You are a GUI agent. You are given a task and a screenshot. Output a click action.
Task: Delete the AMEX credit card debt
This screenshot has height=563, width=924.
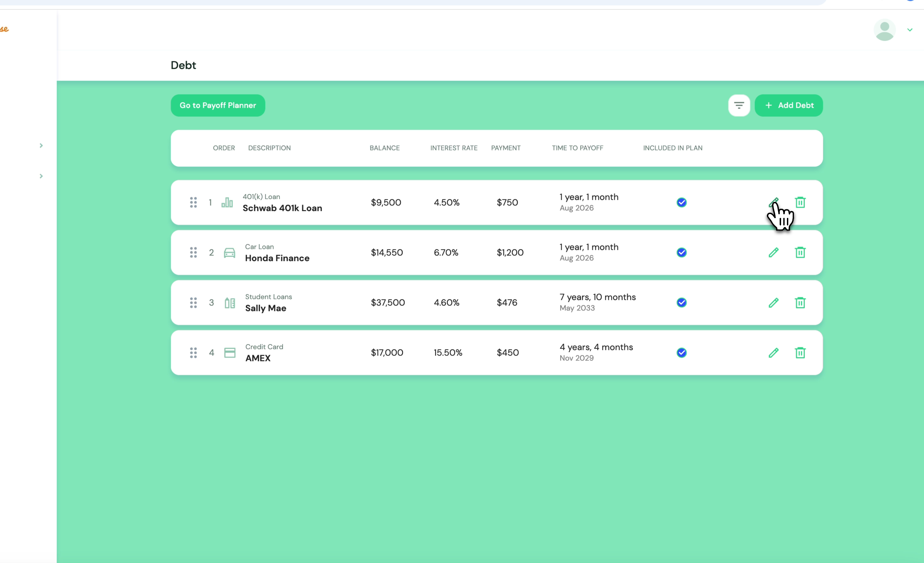(800, 353)
